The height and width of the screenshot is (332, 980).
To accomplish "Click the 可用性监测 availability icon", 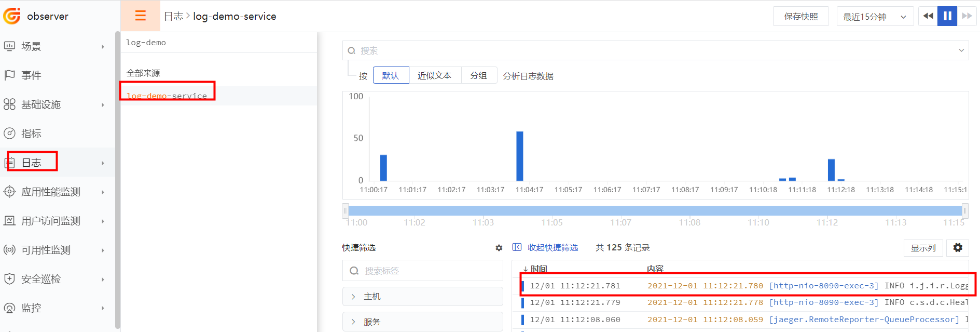I will [9, 250].
